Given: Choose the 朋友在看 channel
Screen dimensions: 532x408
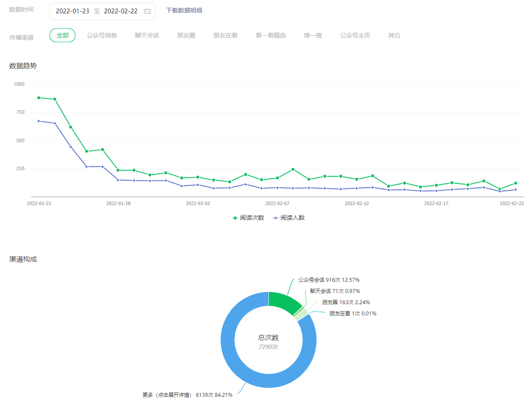Looking at the screenshot, I should pos(225,35).
